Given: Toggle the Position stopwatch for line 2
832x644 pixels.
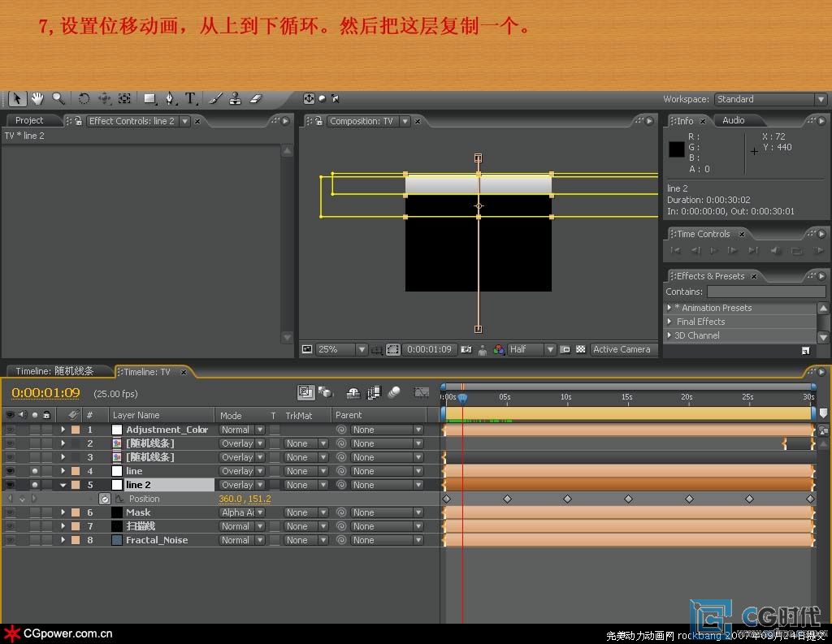Looking at the screenshot, I should (x=105, y=499).
